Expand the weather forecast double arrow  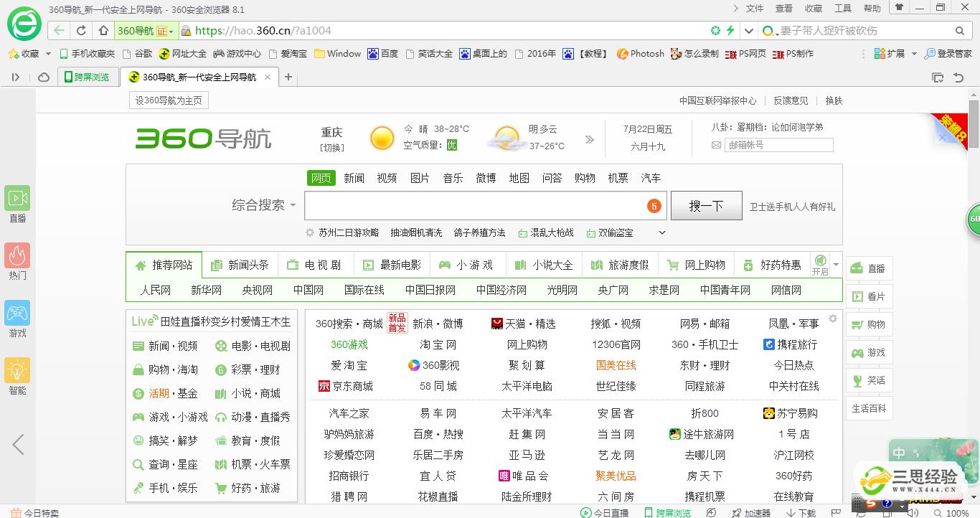[x=590, y=139]
